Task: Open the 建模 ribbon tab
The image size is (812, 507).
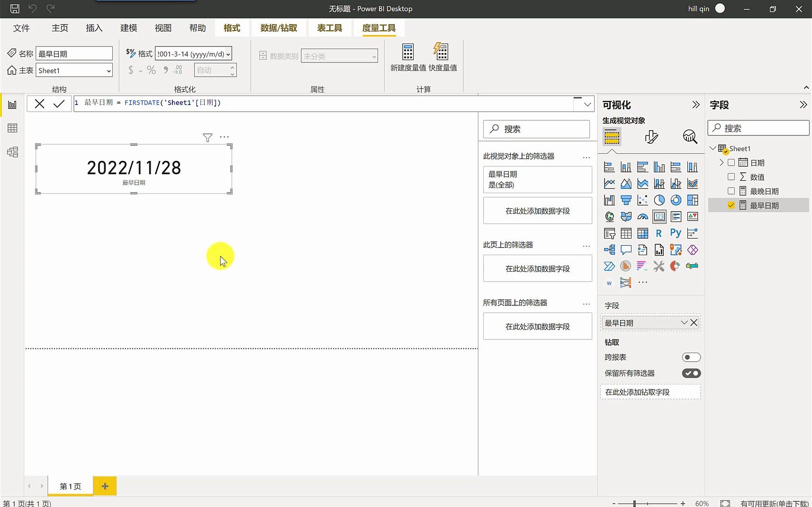Action: point(128,28)
